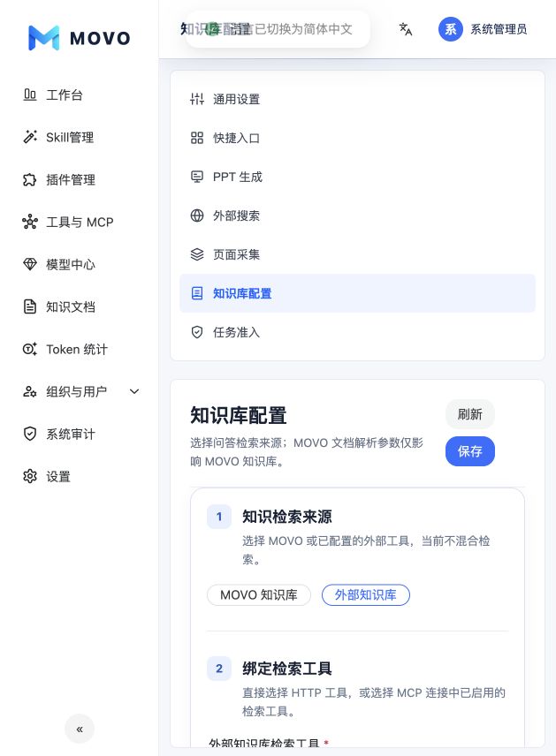Click the 知识文档 document icon
The image size is (556, 756).
30,306
